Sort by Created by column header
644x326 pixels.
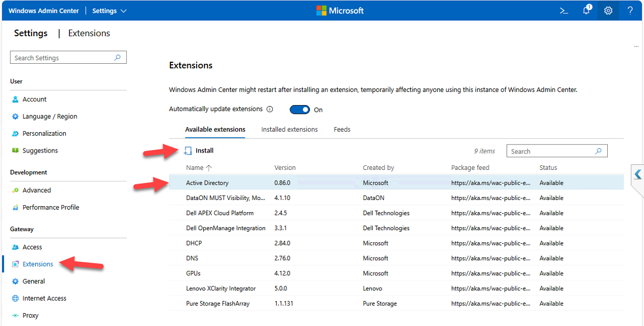pos(378,168)
